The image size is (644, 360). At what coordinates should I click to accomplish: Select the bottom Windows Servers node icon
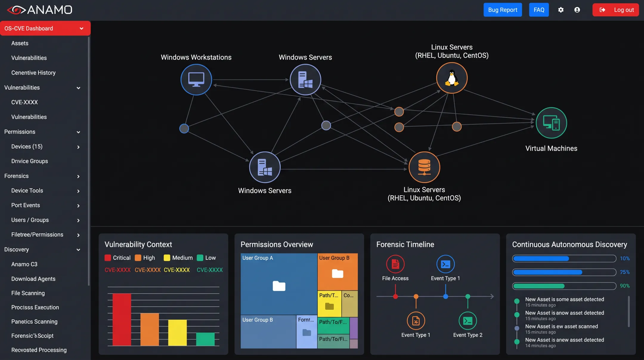coord(265,167)
